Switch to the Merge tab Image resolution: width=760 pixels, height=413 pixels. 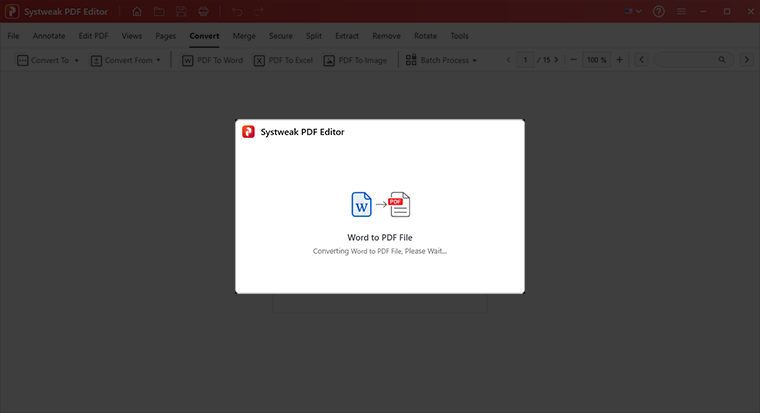pyautogui.click(x=244, y=36)
